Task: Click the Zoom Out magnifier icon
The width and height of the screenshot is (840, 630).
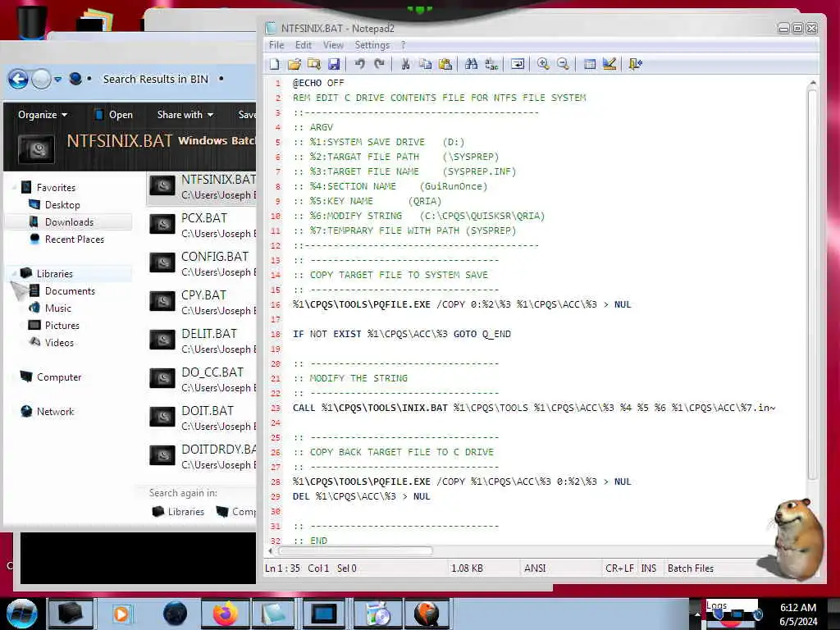Action: point(563,64)
